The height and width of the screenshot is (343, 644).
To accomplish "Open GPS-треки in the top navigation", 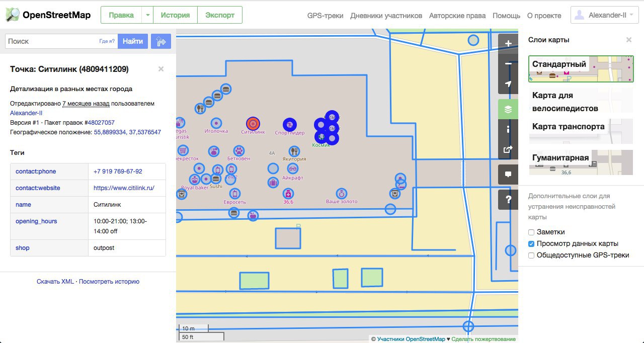I will [x=326, y=16].
